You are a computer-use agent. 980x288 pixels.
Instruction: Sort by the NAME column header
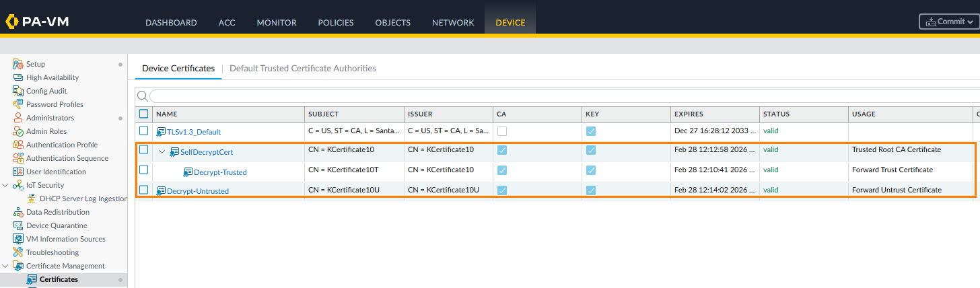[228, 114]
